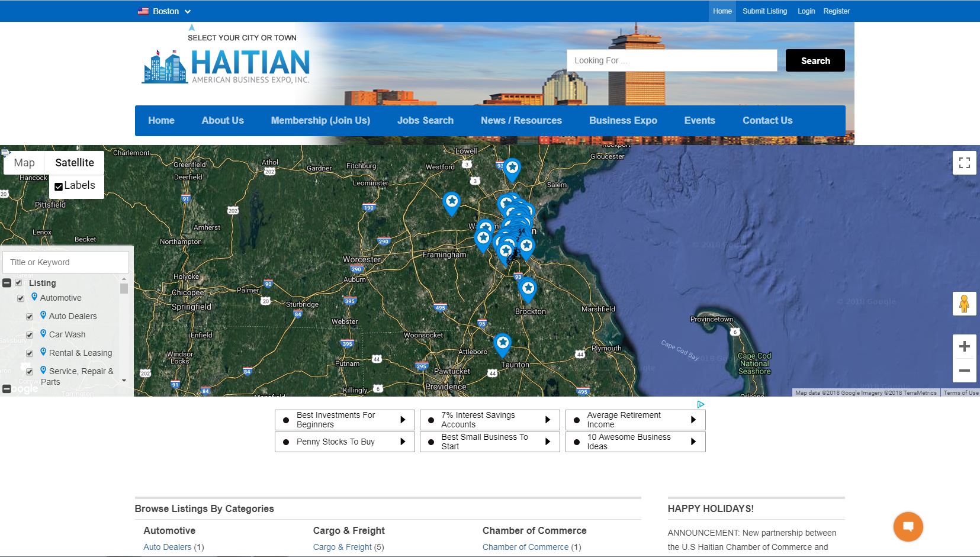980x557 pixels.
Task: Click the map marker near route 93 north
Action: coord(512,170)
